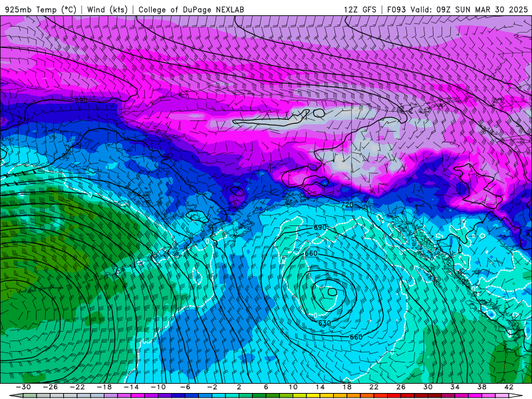Click the -10 colorbar tick label

pos(158,387)
